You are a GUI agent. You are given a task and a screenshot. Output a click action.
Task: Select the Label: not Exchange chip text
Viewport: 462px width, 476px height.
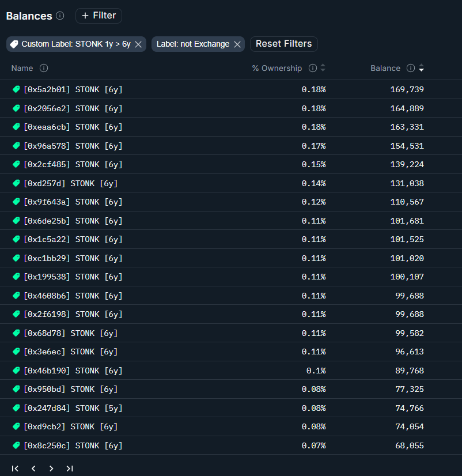point(193,44)
